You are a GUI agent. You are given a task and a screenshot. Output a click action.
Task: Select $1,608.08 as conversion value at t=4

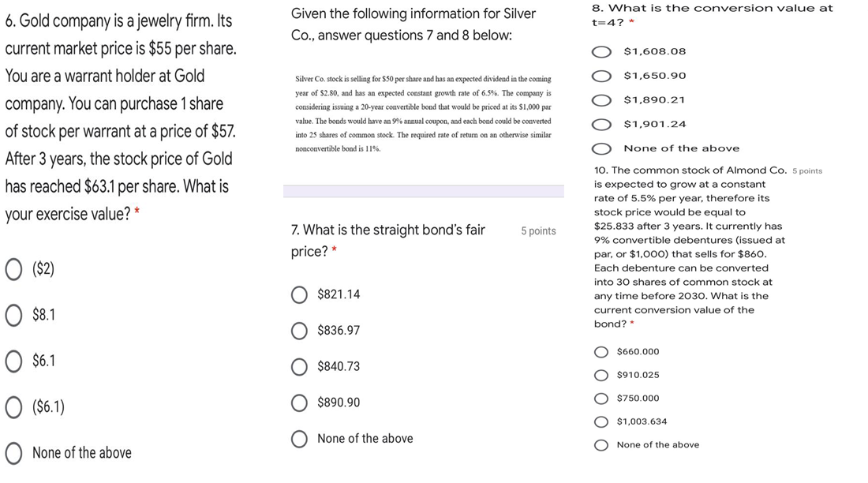tap(602, 51)
